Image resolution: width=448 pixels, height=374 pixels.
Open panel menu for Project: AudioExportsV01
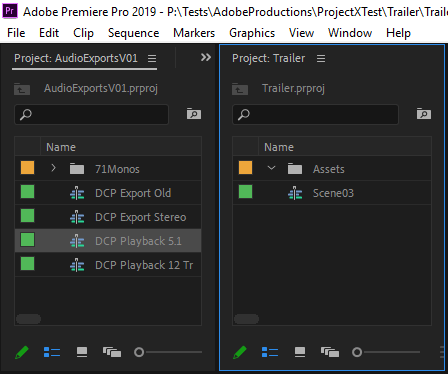[x=152, y=59]
